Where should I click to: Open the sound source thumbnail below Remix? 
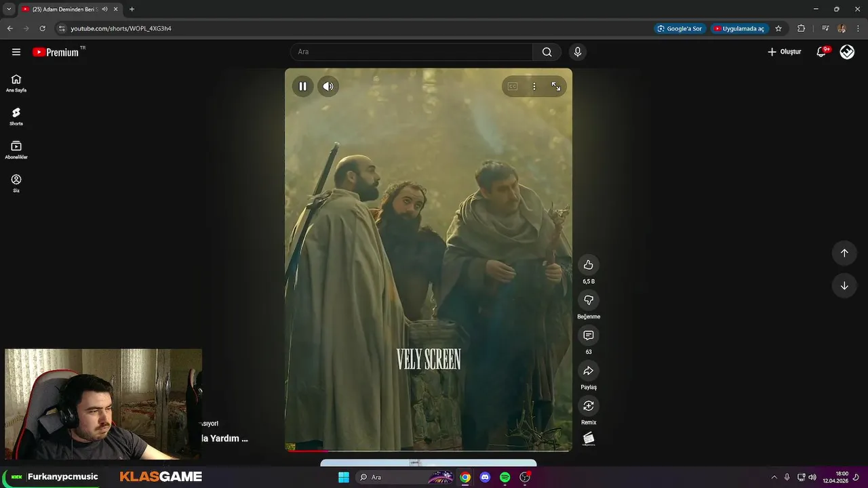[x=589, y=439]
